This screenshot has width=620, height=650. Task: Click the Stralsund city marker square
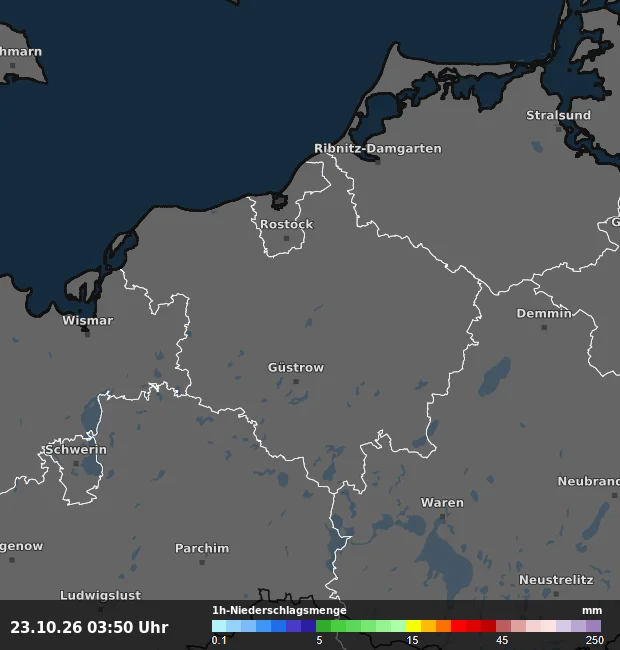coord(558,129)
